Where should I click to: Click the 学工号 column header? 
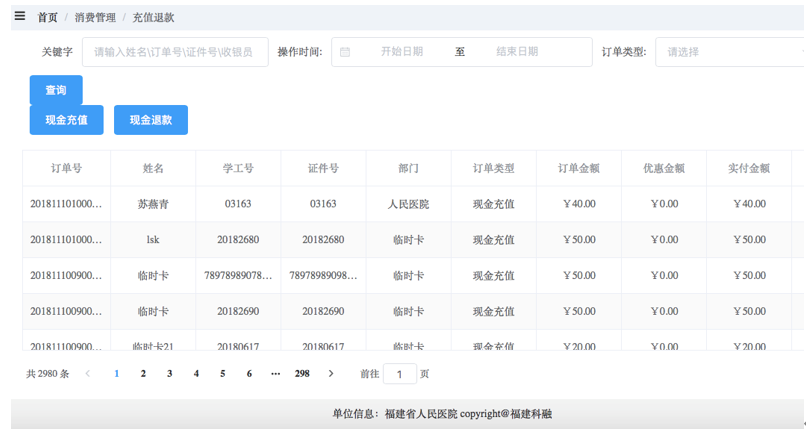(x=238, y=168)
